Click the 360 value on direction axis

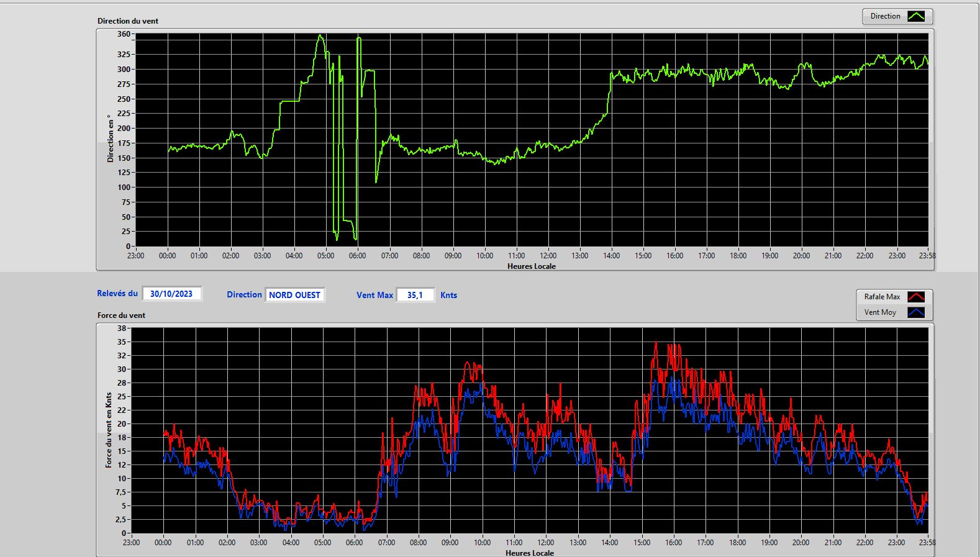124,34
